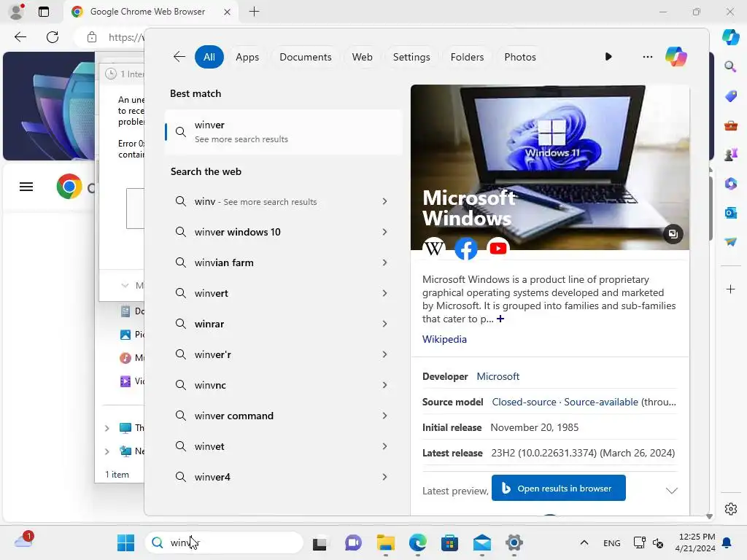Open Task View on the taskbar
The height and width of the screenshot is (560, 747).
320,542
